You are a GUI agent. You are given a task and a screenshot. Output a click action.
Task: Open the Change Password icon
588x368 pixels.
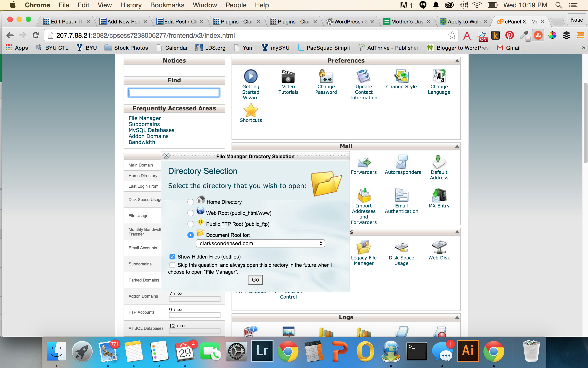coord(326,76)
